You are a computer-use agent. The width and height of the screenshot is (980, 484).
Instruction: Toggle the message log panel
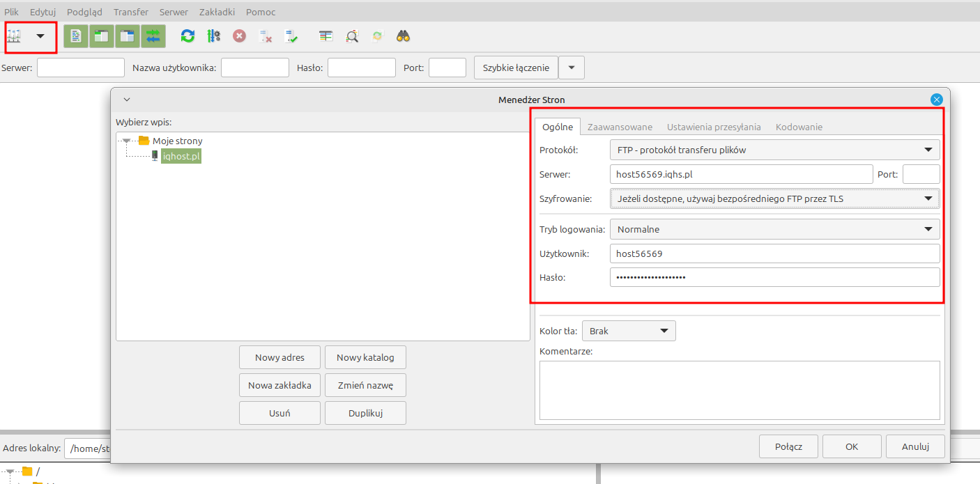tap(75, 36)
